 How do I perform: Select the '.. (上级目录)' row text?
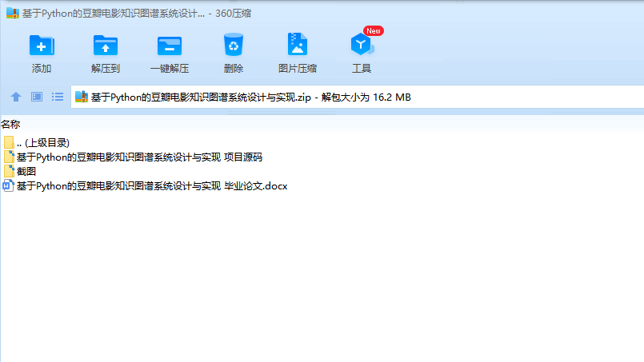click(43, 142)
